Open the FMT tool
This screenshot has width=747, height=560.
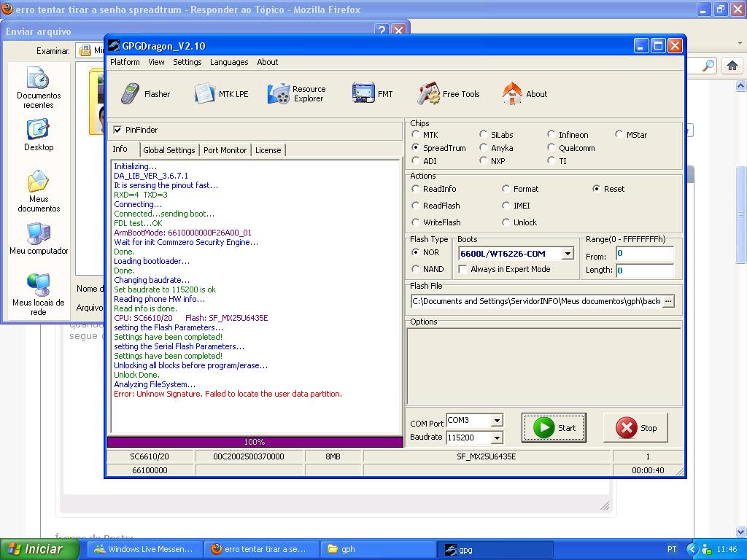pos(372,94)
